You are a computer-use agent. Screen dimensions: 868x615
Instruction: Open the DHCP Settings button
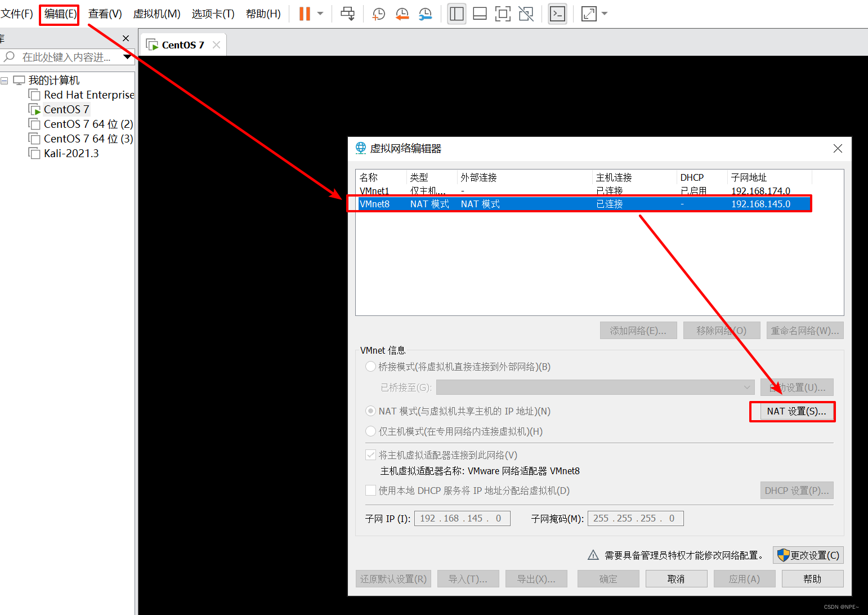tap(797, 491)
